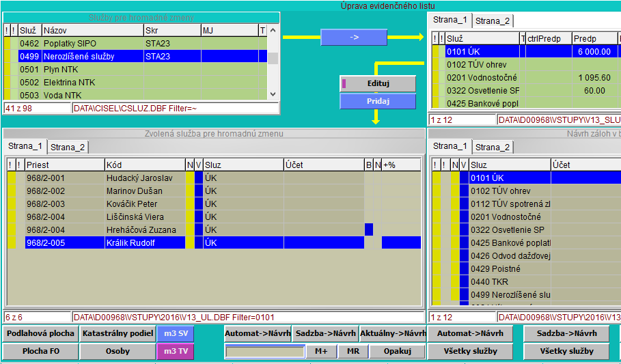Click the CSLUZ.DBF filter status field
621x364 pixels.
pyautogui.click(x=176, y=109)
